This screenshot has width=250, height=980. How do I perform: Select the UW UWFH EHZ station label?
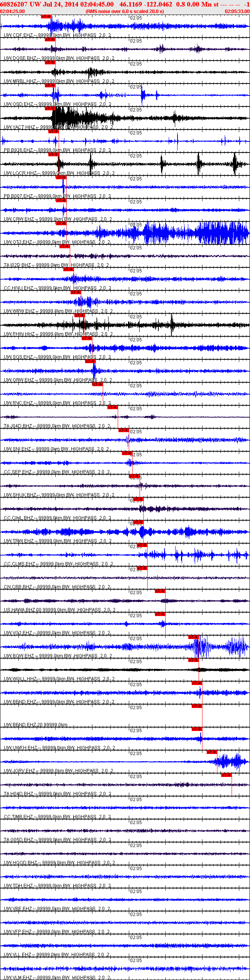coord(59,748)
